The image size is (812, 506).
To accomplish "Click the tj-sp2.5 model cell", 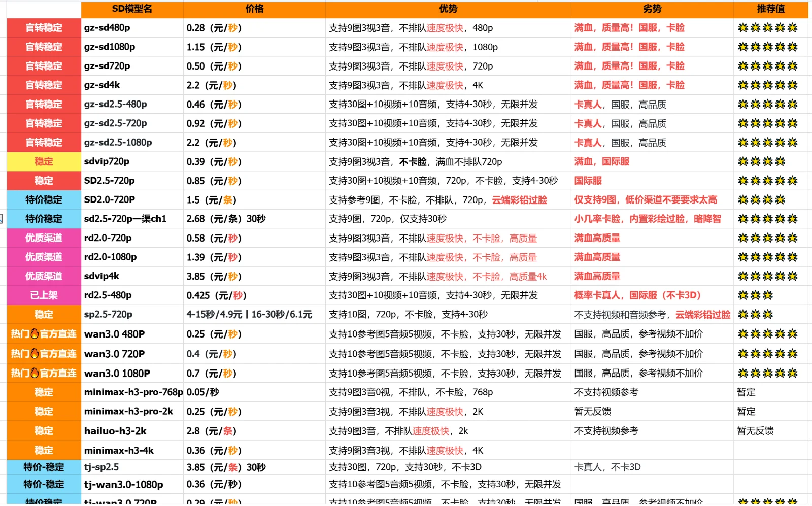I will (x=132, y=467).
